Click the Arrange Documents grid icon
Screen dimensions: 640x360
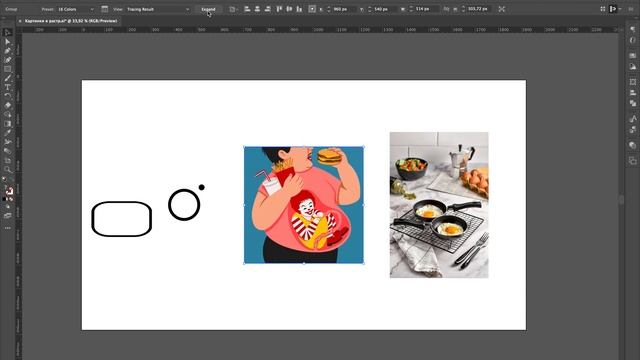pyautogui.click(x=602, y=9)
